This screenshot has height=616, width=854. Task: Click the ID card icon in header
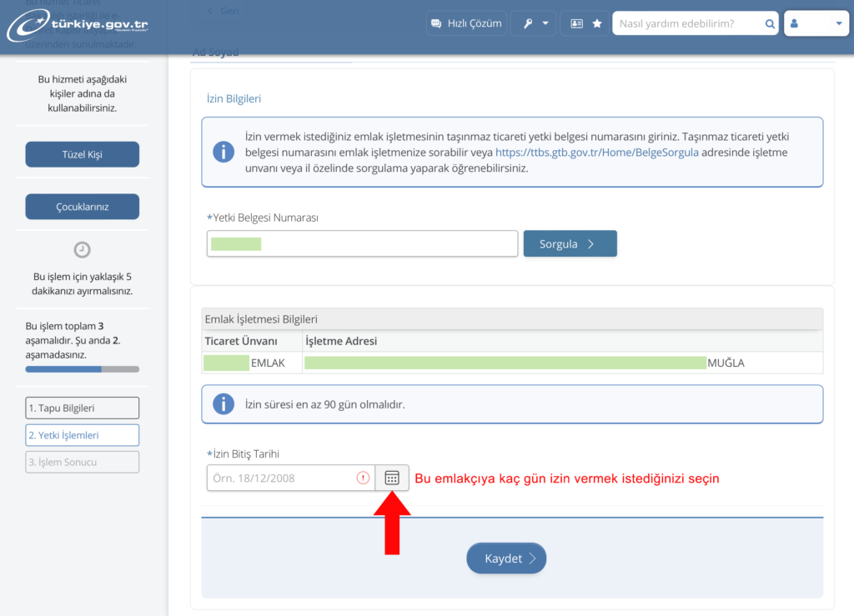576,24
